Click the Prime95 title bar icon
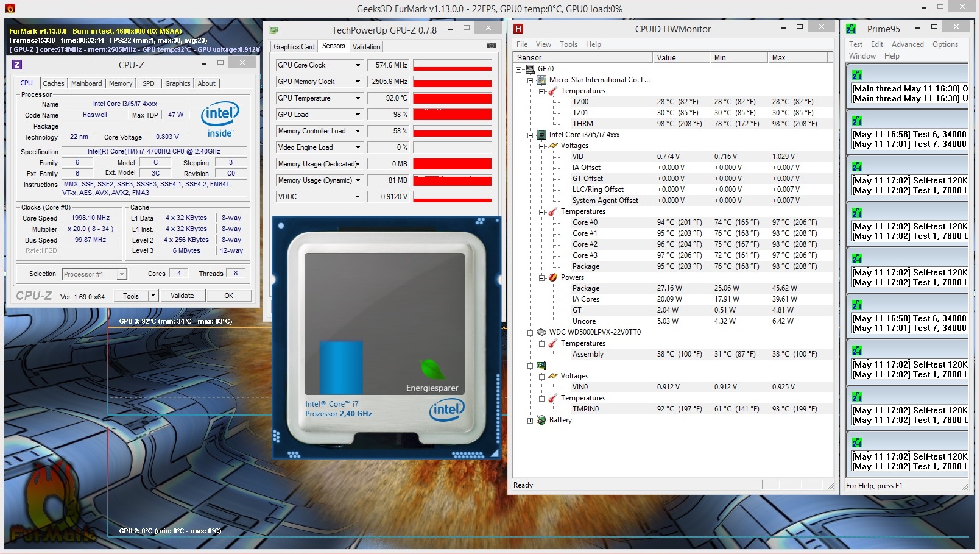Screen dimensions: 980x554 [x=851, y=29]
